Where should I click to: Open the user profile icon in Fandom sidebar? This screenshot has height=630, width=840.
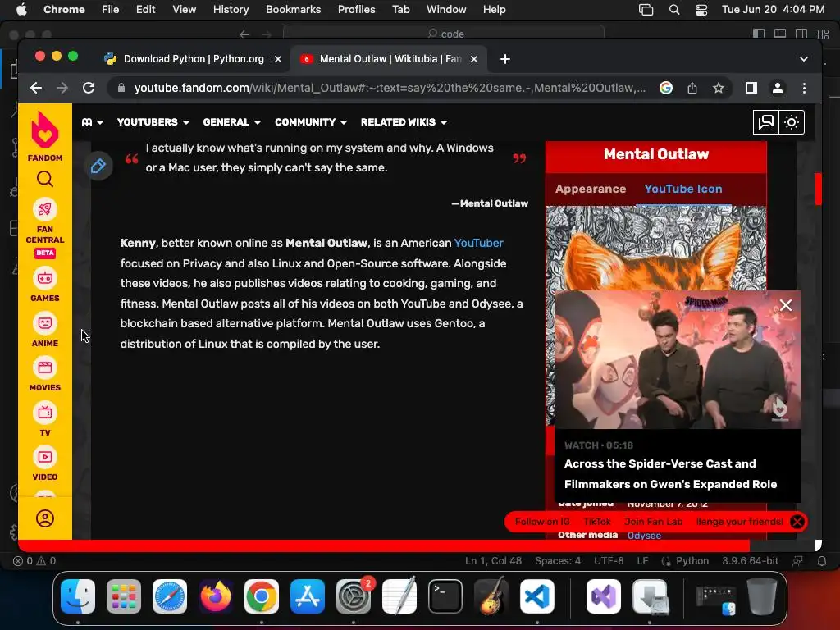coord(45,518)
